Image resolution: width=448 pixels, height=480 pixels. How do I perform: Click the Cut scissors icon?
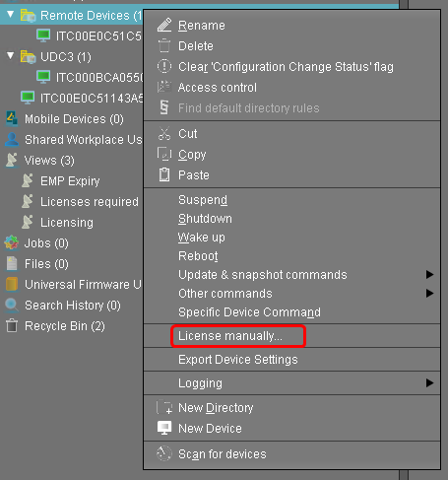164,133
